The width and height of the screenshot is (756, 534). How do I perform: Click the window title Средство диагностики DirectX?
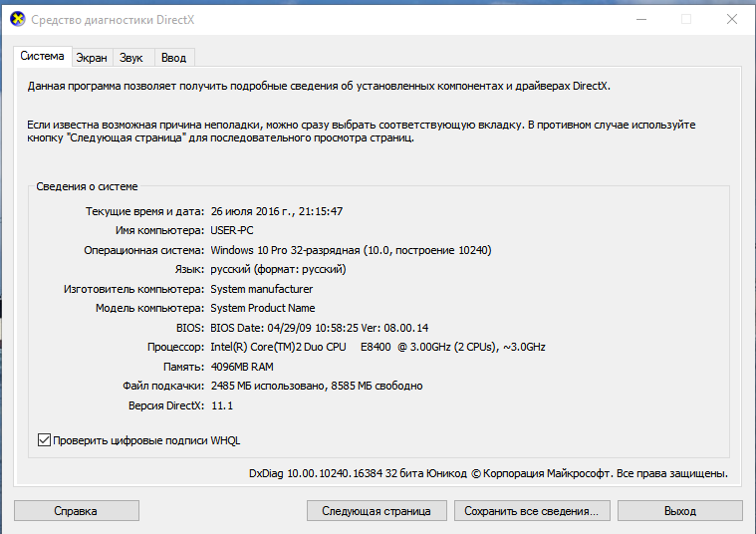pyautogui.click(x=113, y=20)
